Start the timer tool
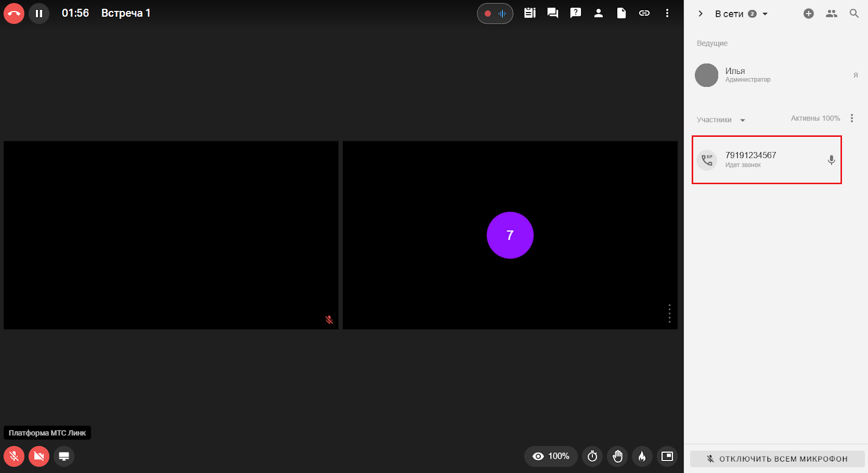 pyautogui.click(x=592, y=456)
